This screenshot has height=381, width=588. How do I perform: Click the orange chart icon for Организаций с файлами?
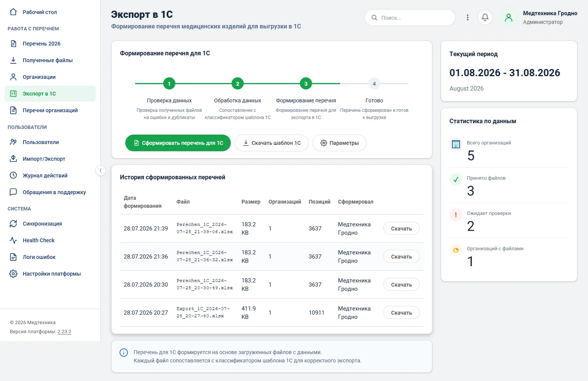(456, 250)
